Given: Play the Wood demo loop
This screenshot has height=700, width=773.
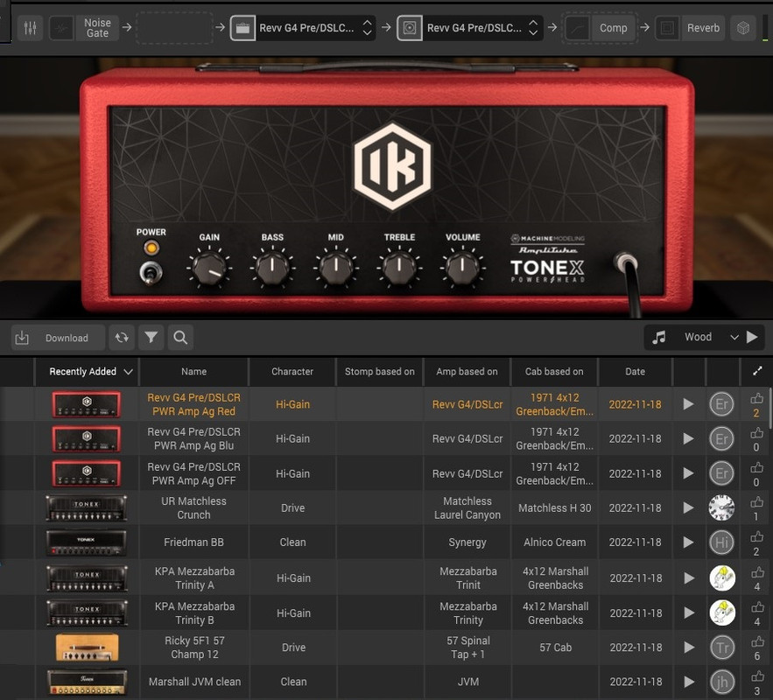Looking at the screenshot, I should click(752, 338).
